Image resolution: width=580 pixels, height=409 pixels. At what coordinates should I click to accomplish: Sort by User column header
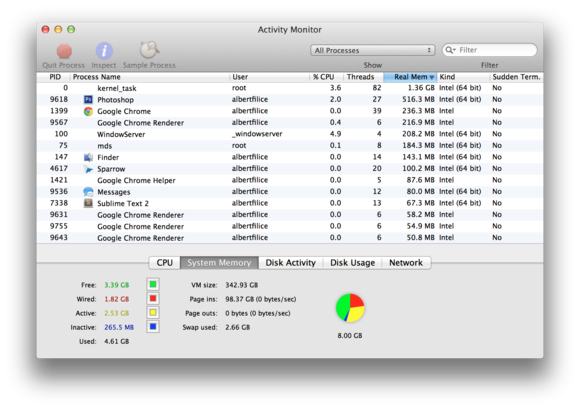point(269,77)
